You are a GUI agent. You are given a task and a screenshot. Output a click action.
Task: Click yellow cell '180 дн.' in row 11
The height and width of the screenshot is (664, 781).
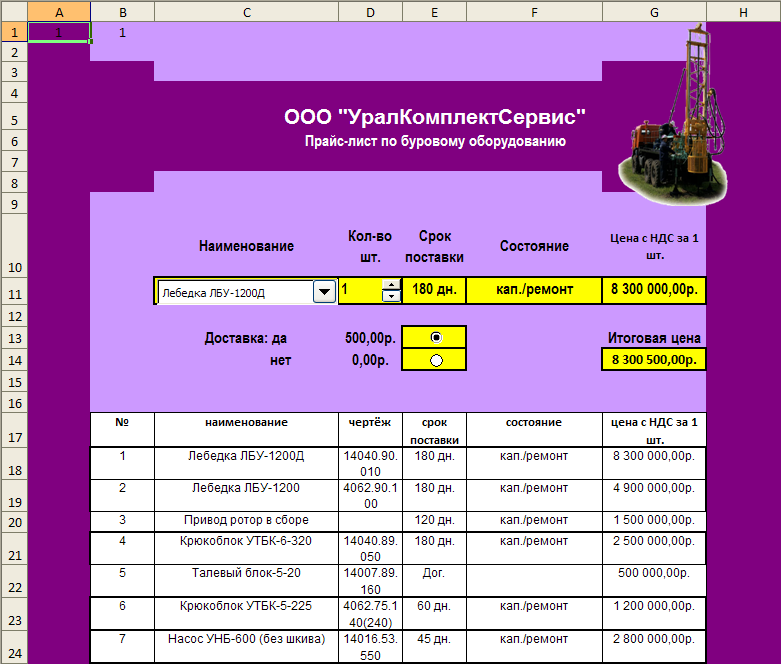tap(434, 289)
